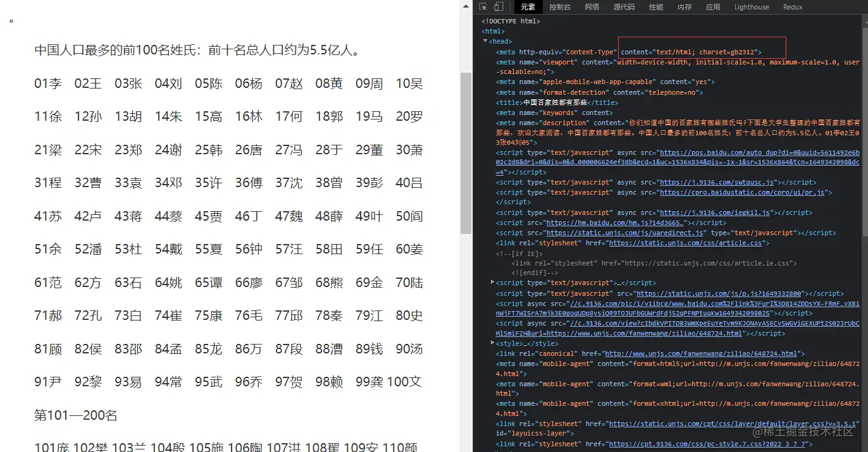Click surname entry 79江
The image size is (868, 452).
(369, 315)
